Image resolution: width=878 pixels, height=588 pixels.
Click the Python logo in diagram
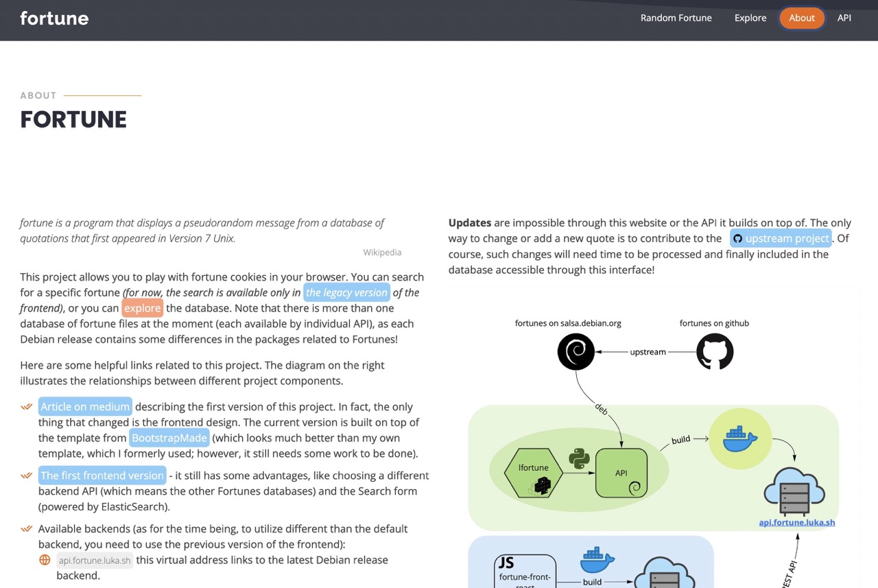click(579, 458)
